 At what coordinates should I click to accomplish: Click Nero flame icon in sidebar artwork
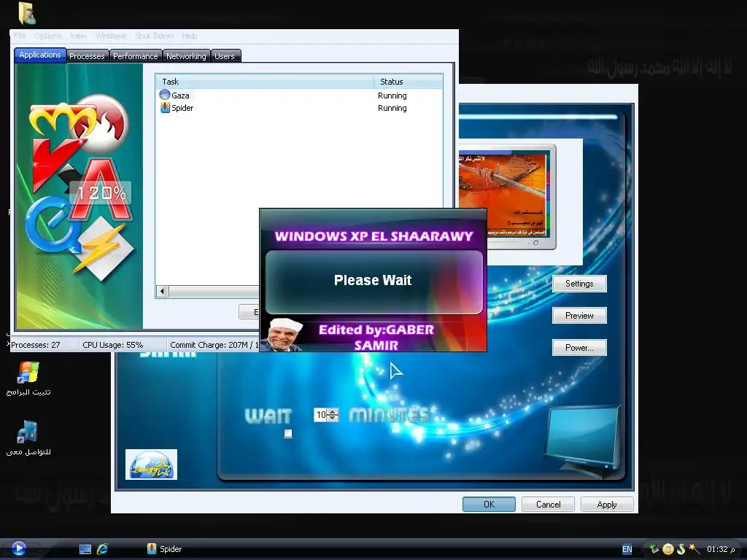[102, 122]
